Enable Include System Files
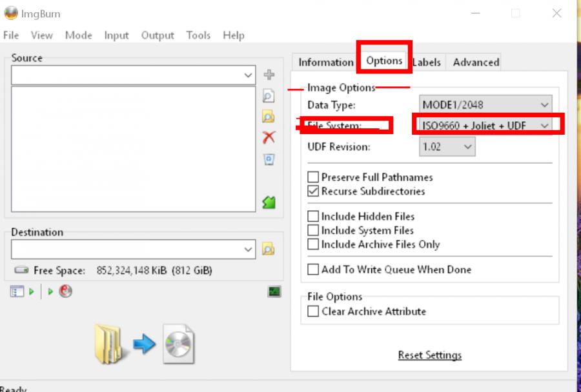 point(313,230)
